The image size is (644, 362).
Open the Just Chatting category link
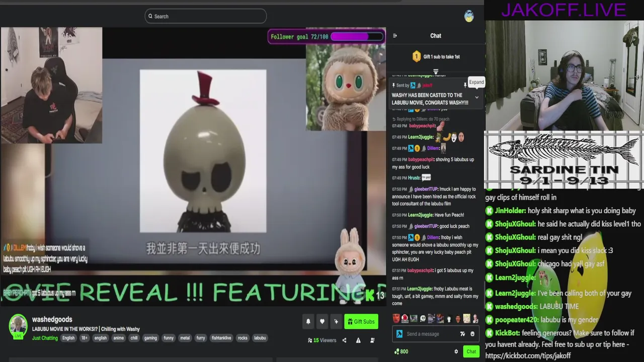[45, 338]
